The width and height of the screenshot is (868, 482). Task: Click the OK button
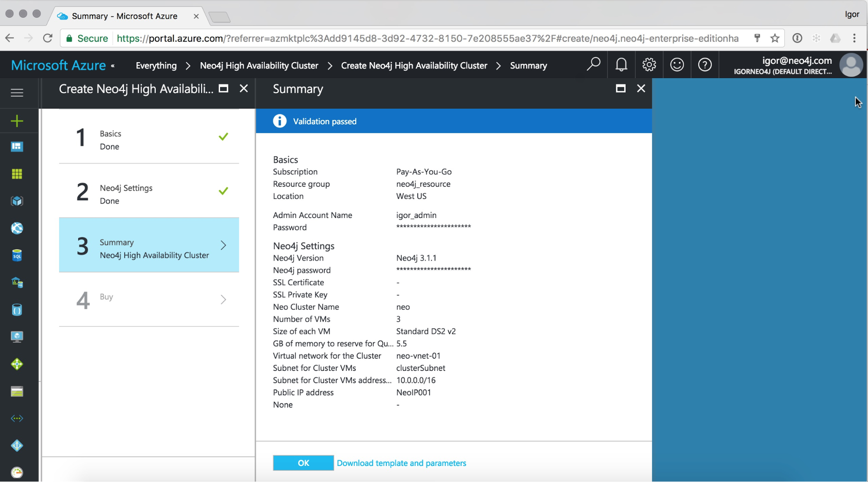pos(303,463)
